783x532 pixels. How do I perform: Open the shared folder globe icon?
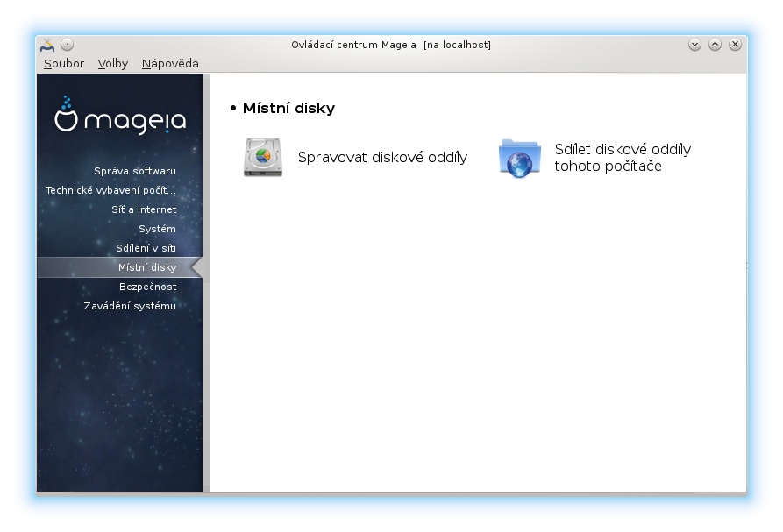(520, 159)
